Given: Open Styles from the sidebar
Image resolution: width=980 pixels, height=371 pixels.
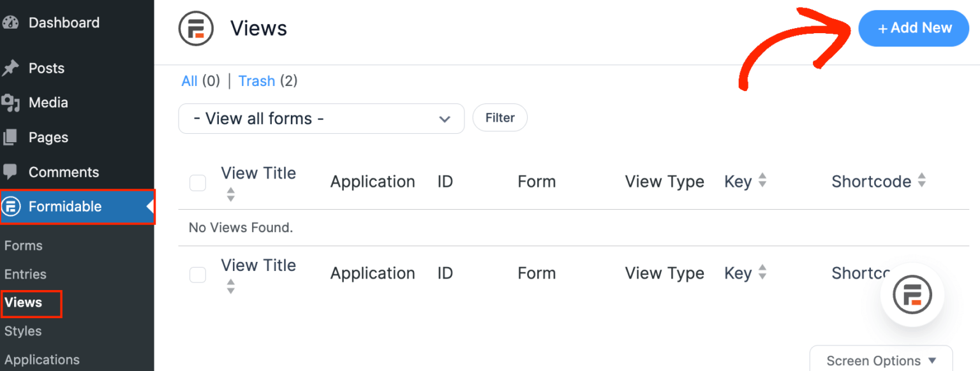Looking at the screenshot, I should click(22, 331).
